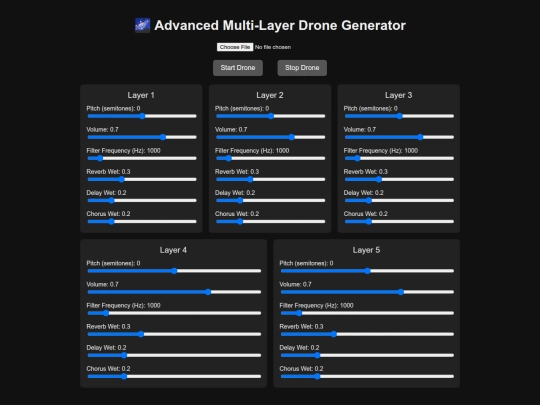
Task: Click Layer 5 Reverb Wet slider
Action: tap(367, 334)
